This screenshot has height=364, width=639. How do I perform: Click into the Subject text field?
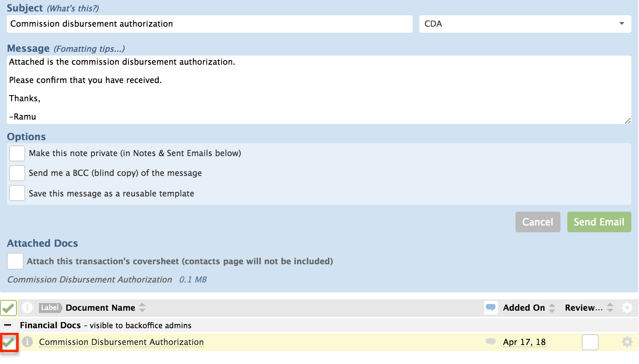coord(209,24)
